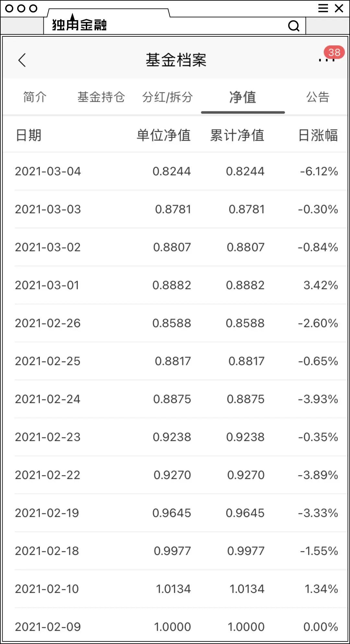Viewport: 350px width, 644px height.
Task: Click the notification badge showing 38
Action: (333, 52)
